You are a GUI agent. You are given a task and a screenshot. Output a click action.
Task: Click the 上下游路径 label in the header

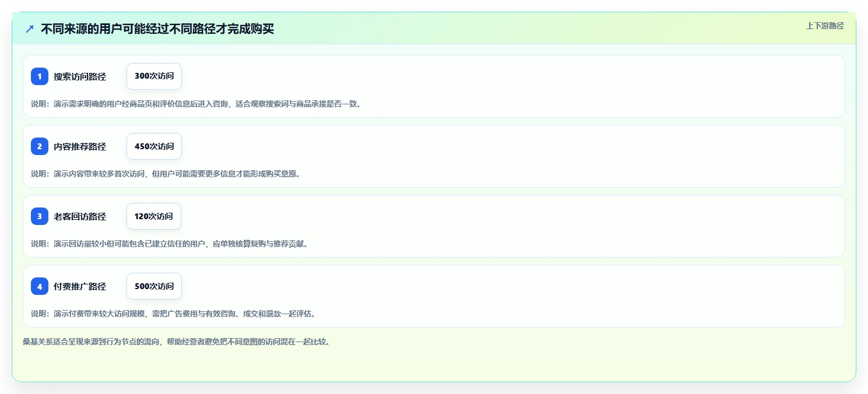825,26
